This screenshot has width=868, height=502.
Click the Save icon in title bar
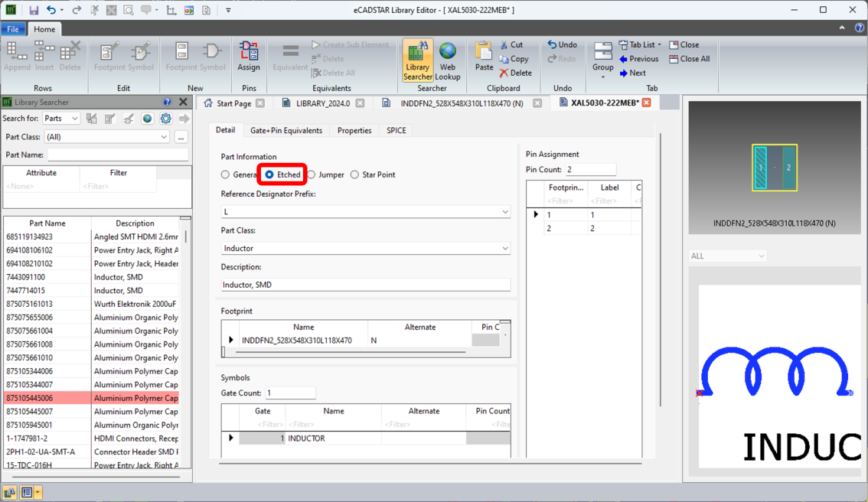34,10
